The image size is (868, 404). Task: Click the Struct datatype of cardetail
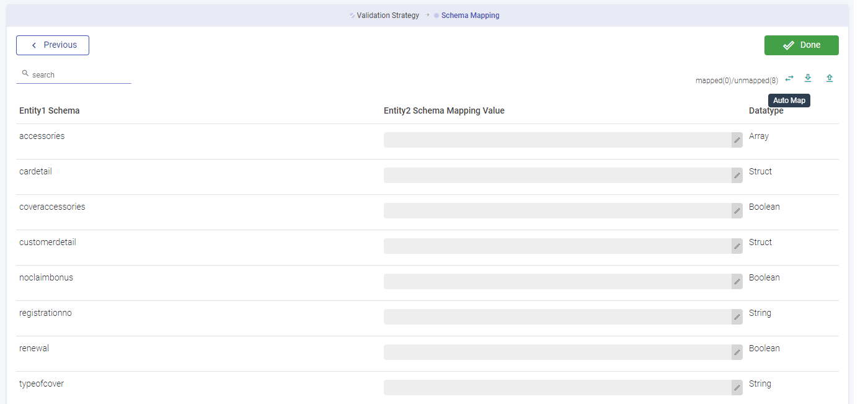tap(760, 171)
